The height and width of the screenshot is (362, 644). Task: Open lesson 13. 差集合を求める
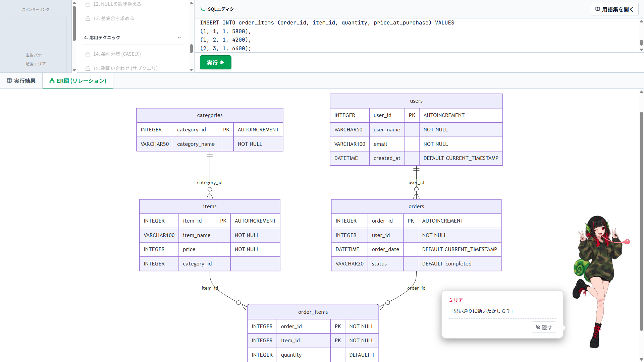tap(113, 18)
